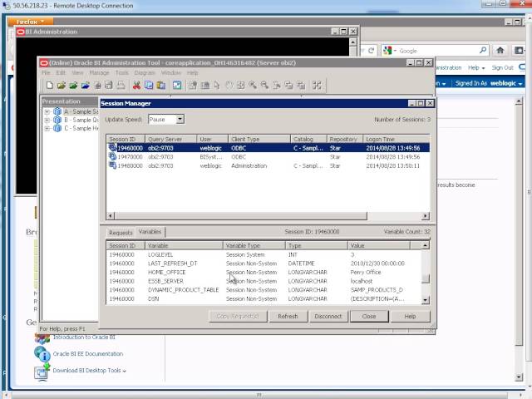Click the Help button in Session Manager
Image resolution: width=532 pixels, height=399 pixels.
[410, 316]
